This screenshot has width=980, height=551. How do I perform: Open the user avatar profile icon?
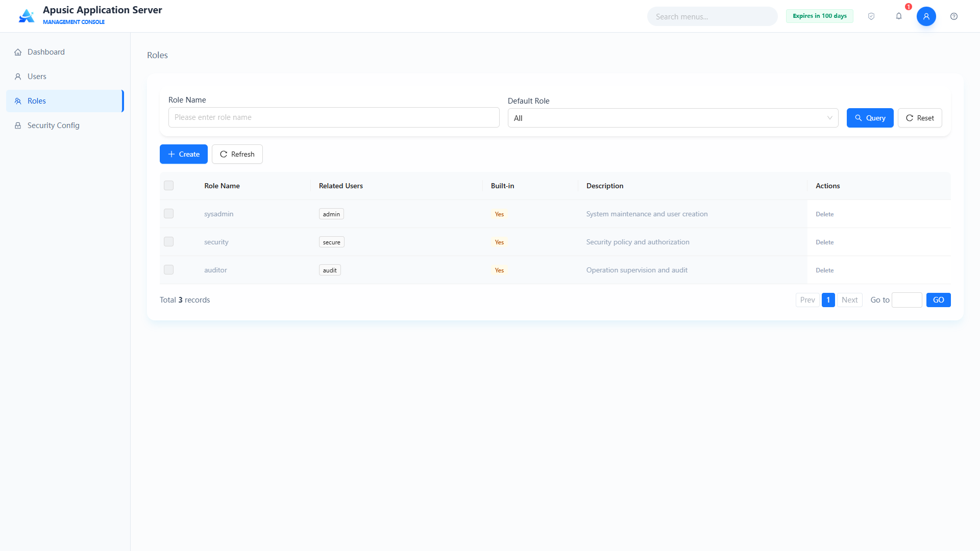click(926, 16)
